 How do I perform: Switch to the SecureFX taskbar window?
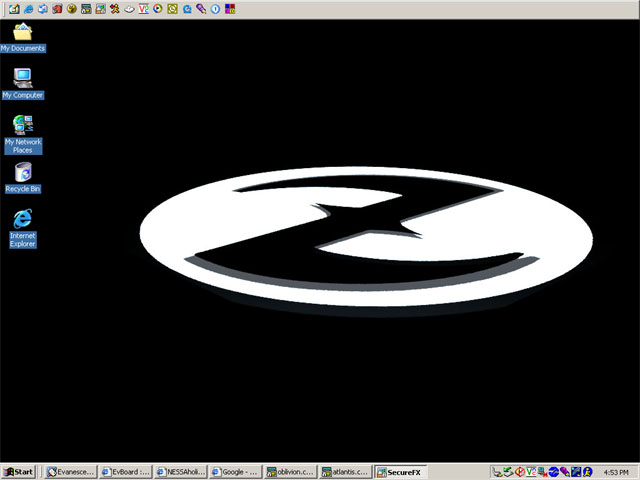pyautogui.click(x=401, y=472)
